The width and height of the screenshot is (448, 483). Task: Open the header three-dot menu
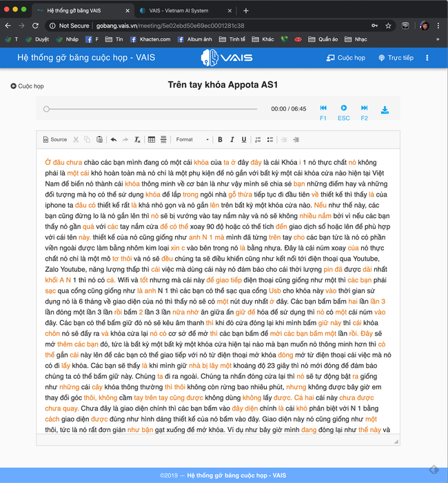[427, 58]
